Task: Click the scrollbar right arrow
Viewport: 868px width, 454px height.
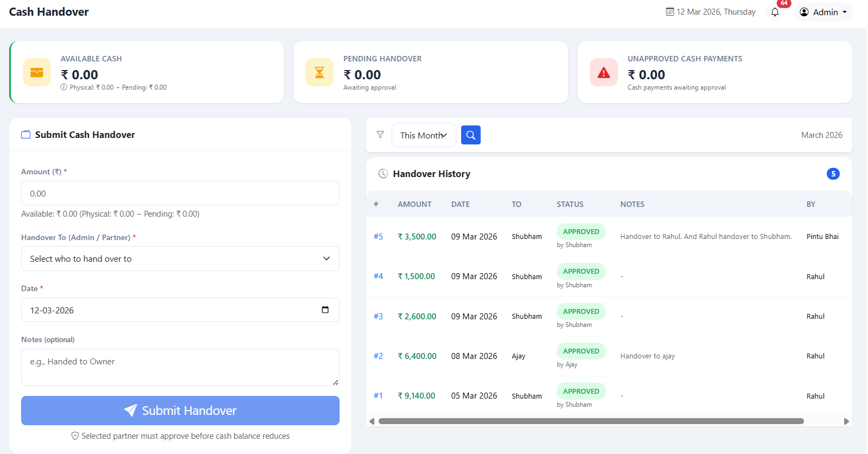Action: pyautogui.click(x=846, y=421)
